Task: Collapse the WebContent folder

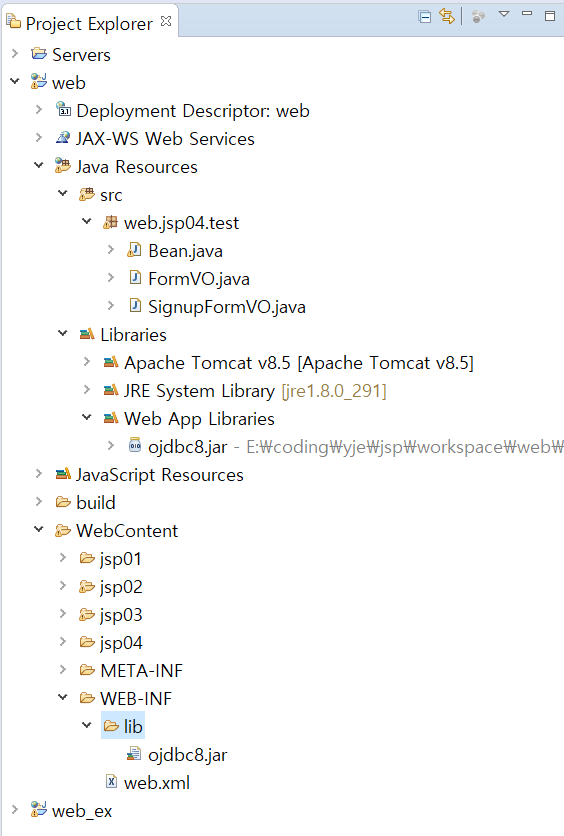Action: tap(39, 529)
